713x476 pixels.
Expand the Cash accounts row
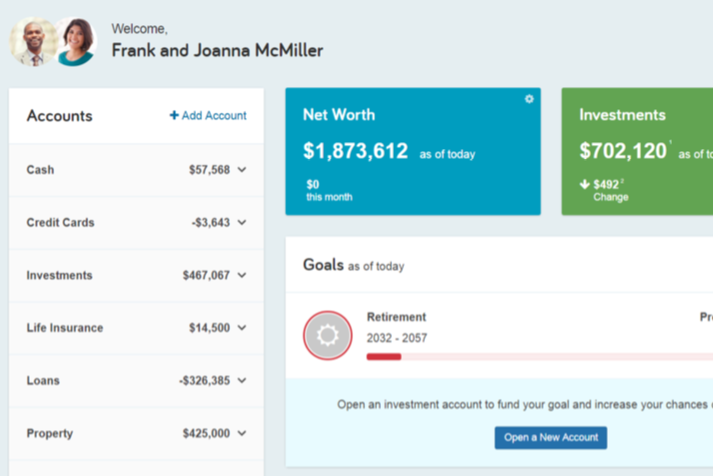(x=242, y=170)
